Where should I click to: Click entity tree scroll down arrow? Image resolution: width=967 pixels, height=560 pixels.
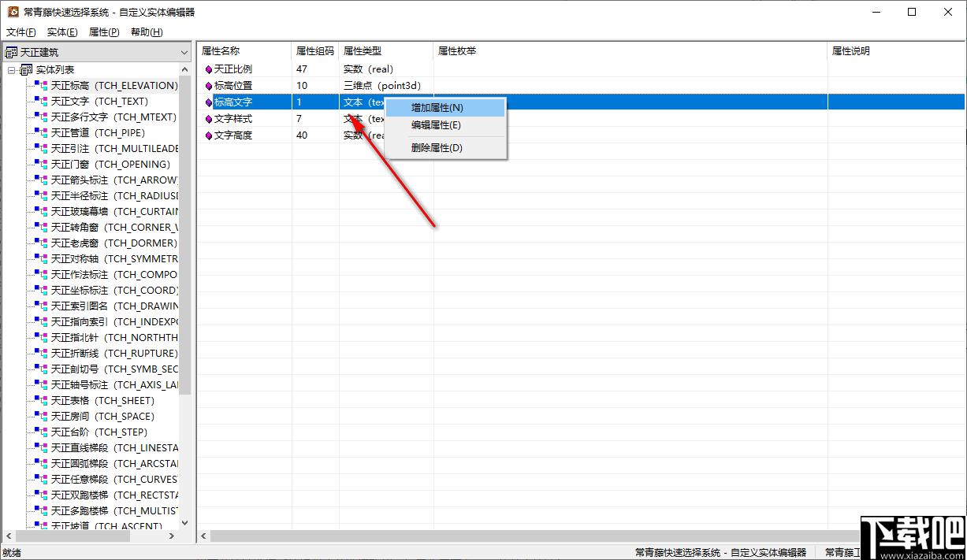pyautogui.click(x=185, y=522)
